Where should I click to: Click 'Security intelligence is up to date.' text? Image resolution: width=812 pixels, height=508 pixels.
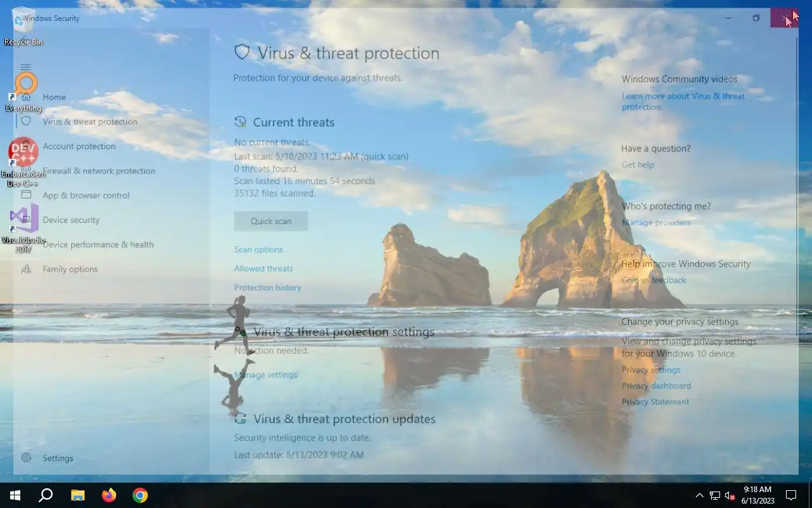(x=303, y=438)
